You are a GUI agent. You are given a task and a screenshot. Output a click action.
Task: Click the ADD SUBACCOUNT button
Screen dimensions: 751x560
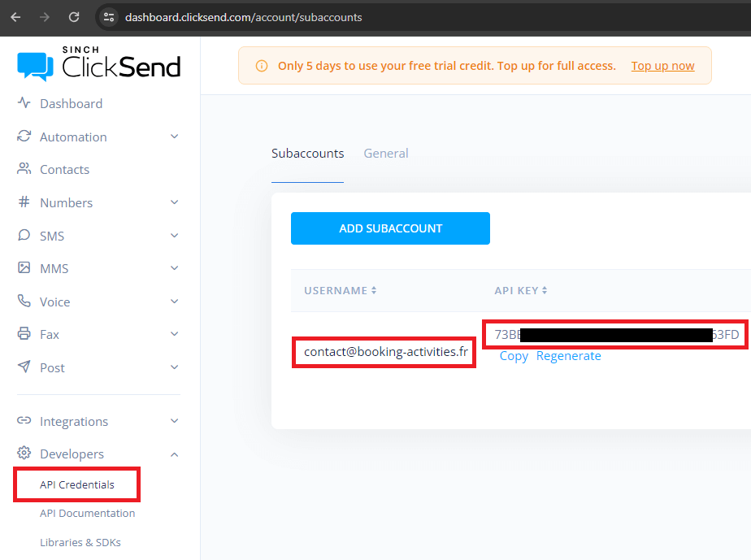(390, 228)
